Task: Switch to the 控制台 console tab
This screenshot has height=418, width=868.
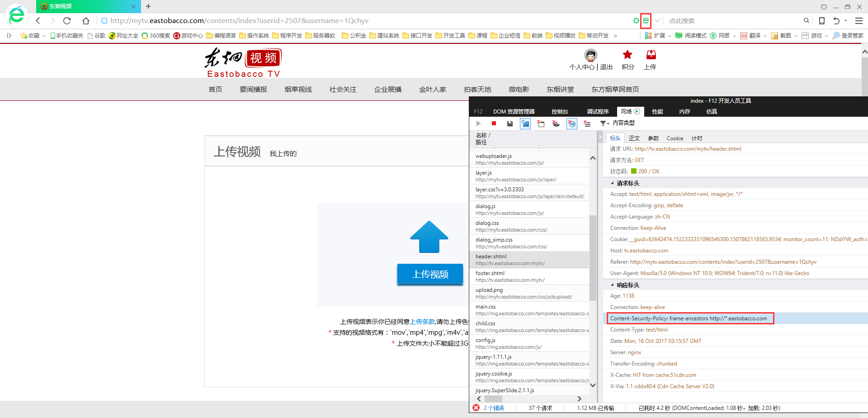Action: point(559,112)
